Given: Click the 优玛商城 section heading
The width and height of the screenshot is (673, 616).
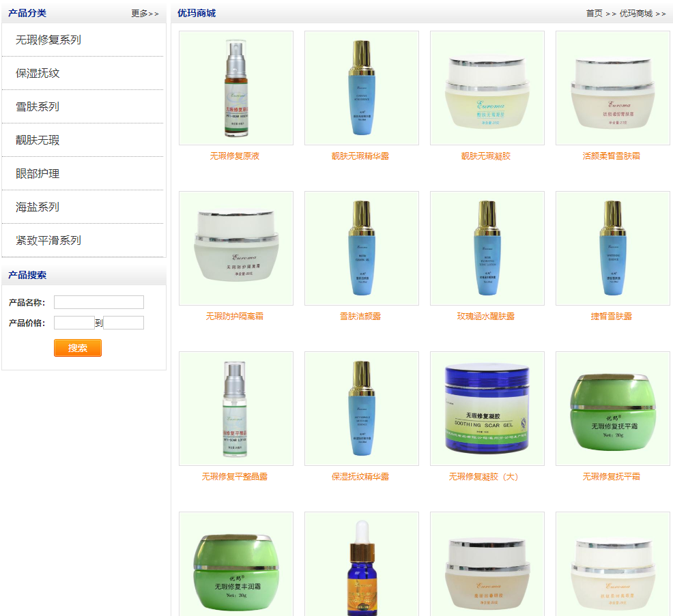Looking at the screenshot, I should (197, 13).
